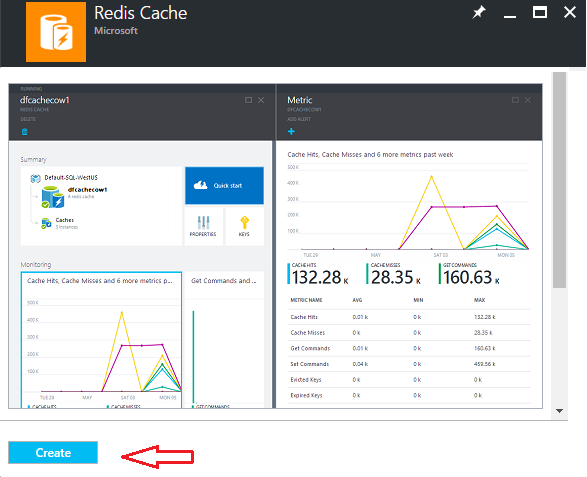This screenshot has height=477, width=587.
Task: Minimize the Redis Cache blade
Action: point(510,16)
